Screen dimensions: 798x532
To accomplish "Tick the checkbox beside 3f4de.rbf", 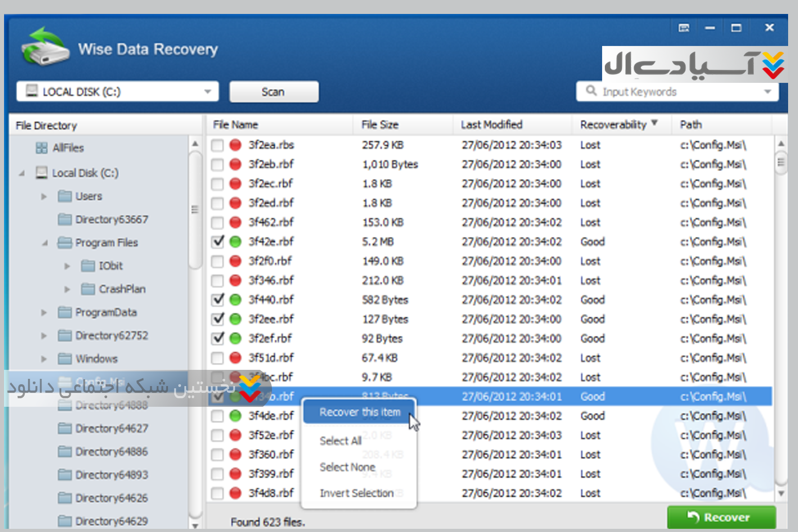I will pos(218,416).
